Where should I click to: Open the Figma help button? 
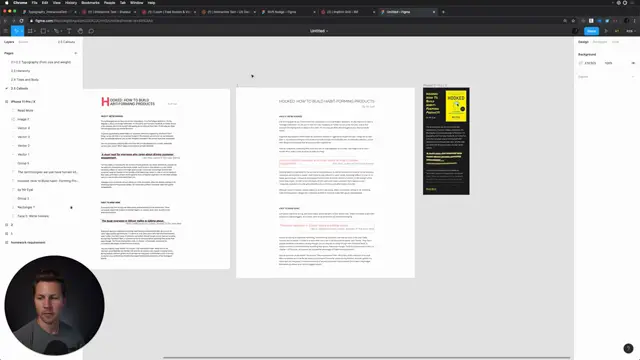click(x=628, y=348)
